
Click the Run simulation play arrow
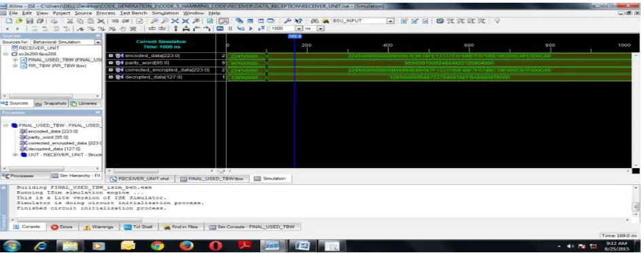click(251, 29)
